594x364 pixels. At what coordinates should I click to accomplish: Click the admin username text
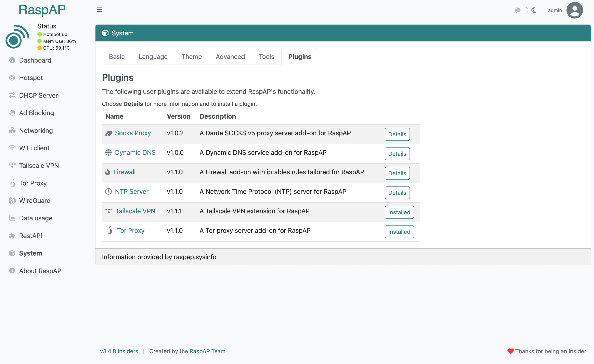point(555,10)
